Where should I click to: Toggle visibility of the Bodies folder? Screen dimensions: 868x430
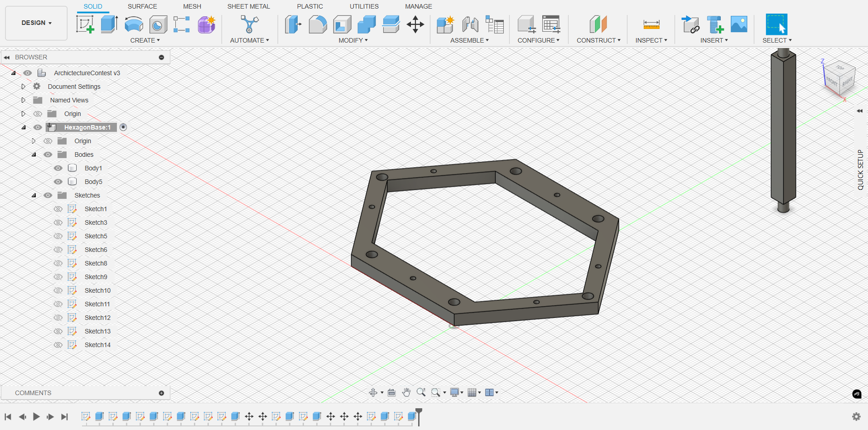tap(48, 155)
